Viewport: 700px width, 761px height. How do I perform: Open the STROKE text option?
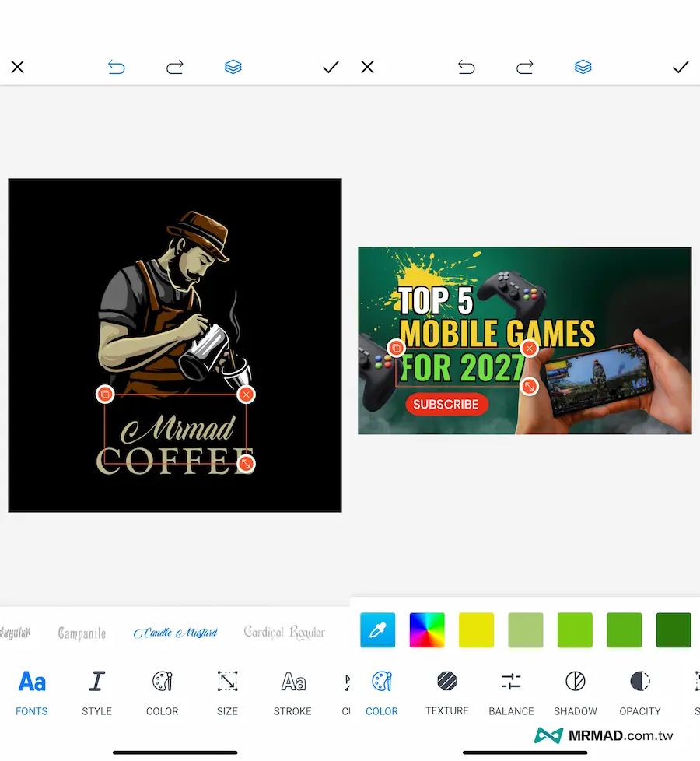[292, 692]
